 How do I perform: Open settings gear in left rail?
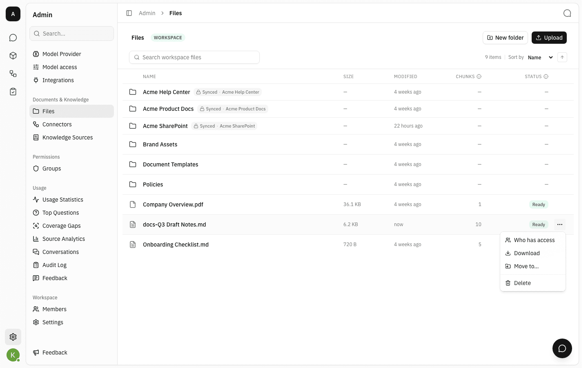[13, 337]
